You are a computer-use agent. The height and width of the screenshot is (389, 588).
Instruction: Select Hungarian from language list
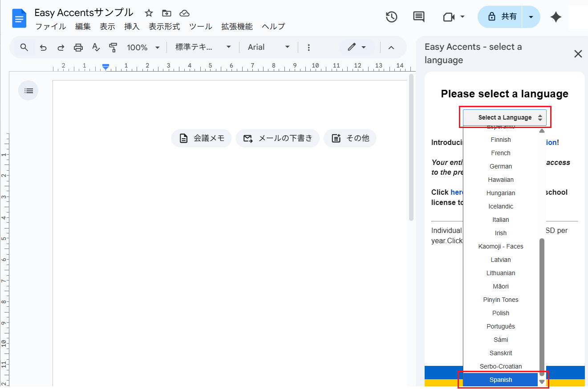501,193
